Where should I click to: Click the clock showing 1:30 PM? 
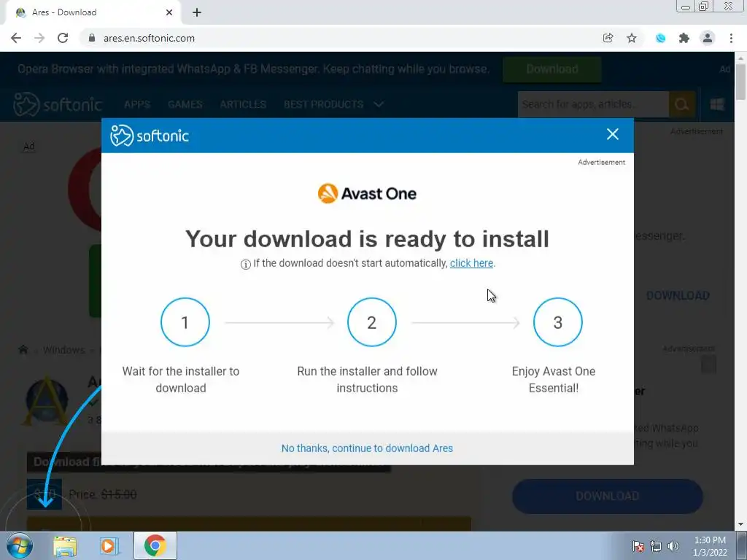[710, 546]
